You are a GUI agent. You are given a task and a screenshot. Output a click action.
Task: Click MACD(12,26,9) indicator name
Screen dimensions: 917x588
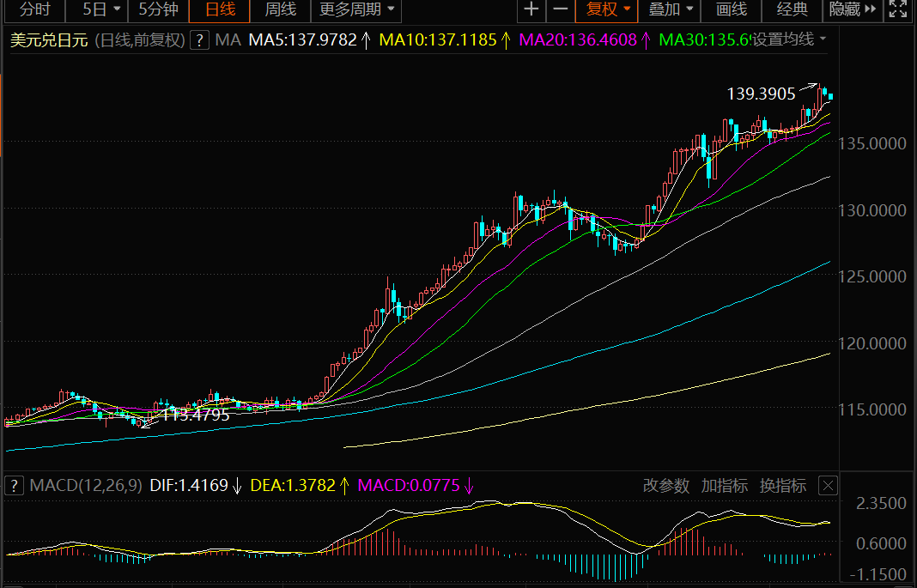tap(86, 486)
